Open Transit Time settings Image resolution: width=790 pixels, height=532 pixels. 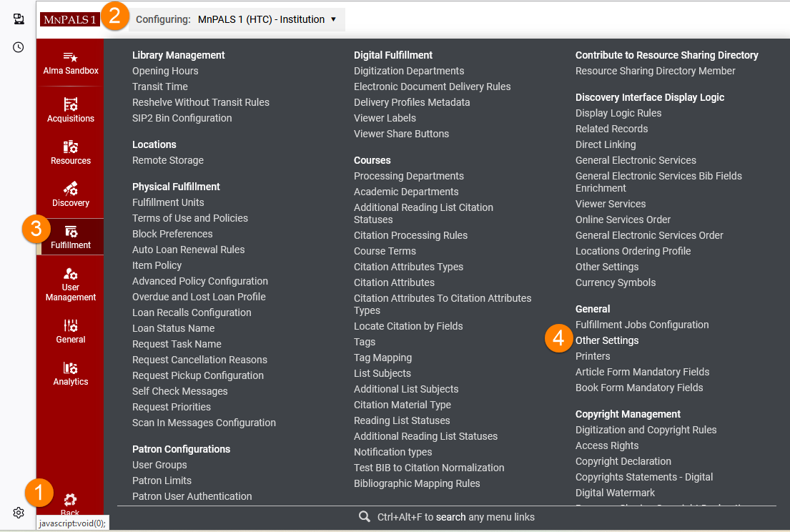click(159, 87)
